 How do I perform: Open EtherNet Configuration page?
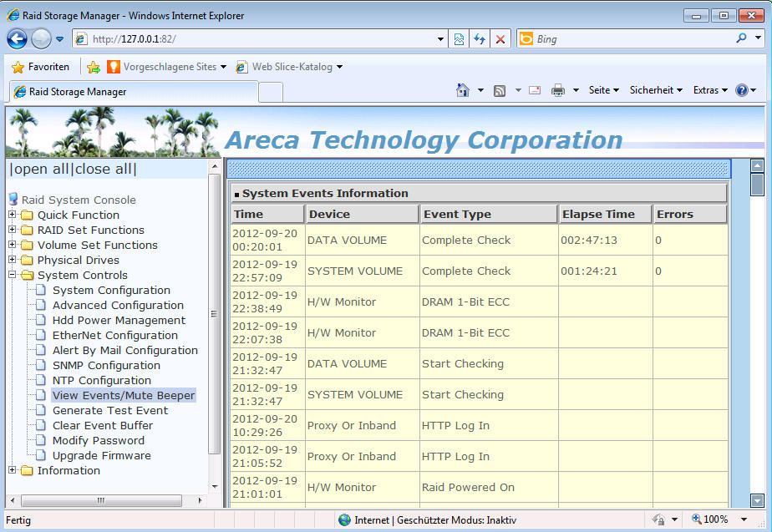point(115,335)
